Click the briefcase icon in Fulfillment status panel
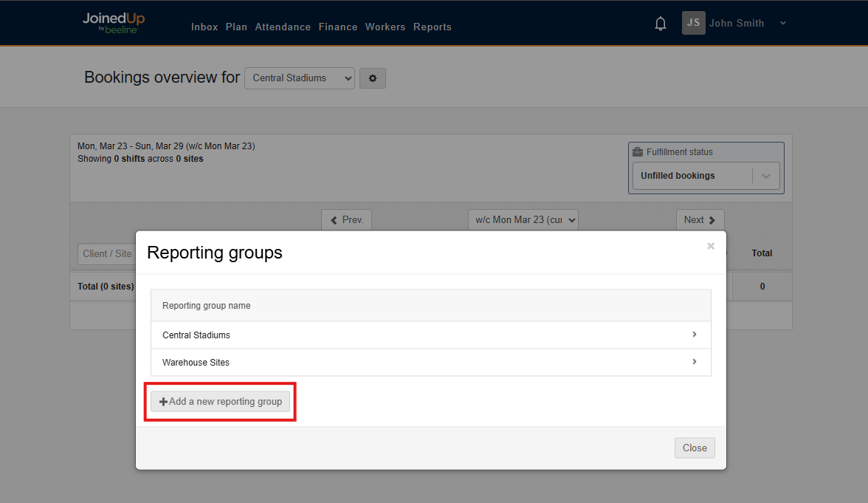The image size is (868, 503). click(638, 151)
